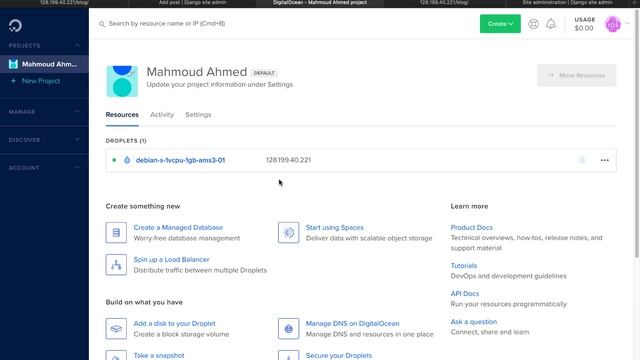Select the DigitalOcean Mahmoud Ahmed project browser tab
Screen dimensions: 640x360
(x=320, y=3)
